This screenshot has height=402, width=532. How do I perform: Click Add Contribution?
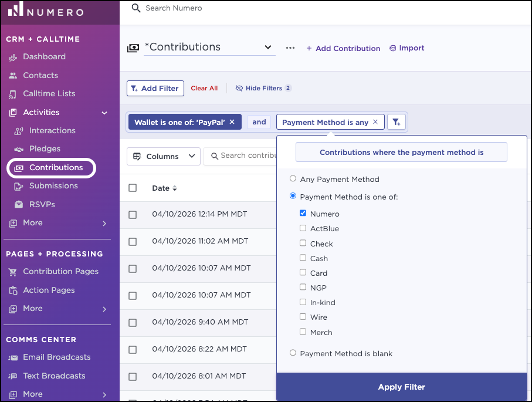(343, 48)
